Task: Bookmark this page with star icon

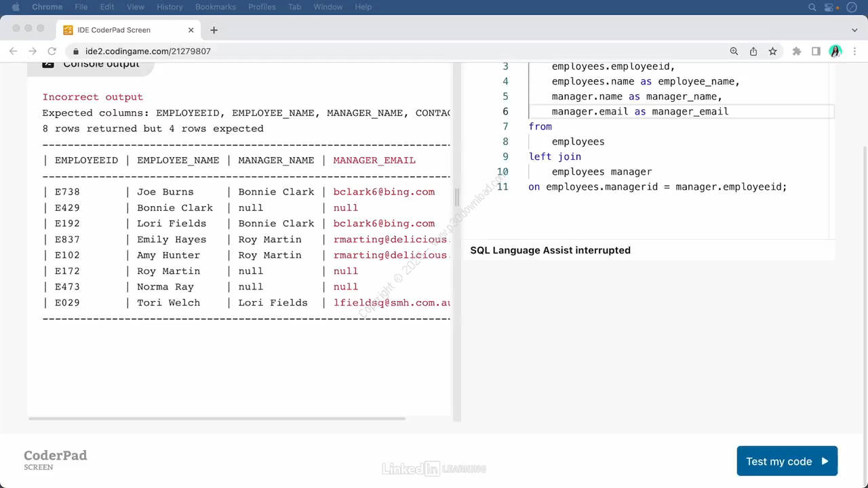Action: [772, 52]
